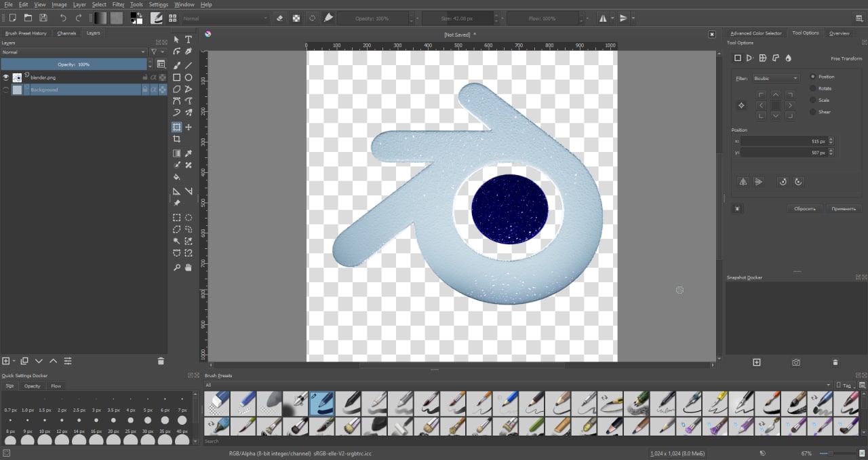Show the Background layer

[x=6, y=90]
